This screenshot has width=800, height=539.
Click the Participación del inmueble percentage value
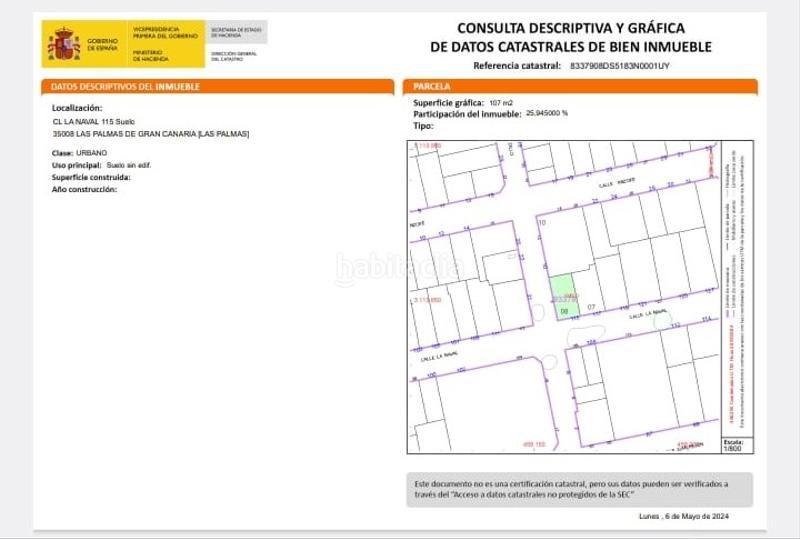pyautogui.click(x=546, y=114)
